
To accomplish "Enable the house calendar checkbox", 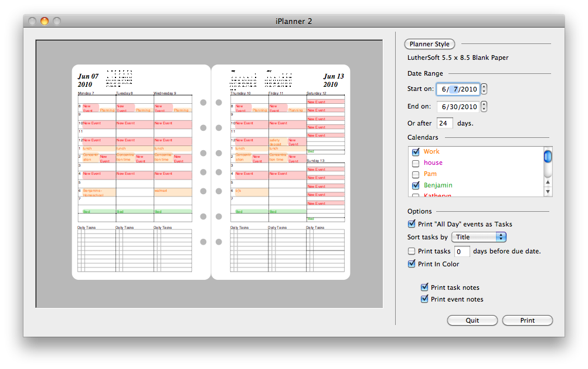I will (416, 163).
